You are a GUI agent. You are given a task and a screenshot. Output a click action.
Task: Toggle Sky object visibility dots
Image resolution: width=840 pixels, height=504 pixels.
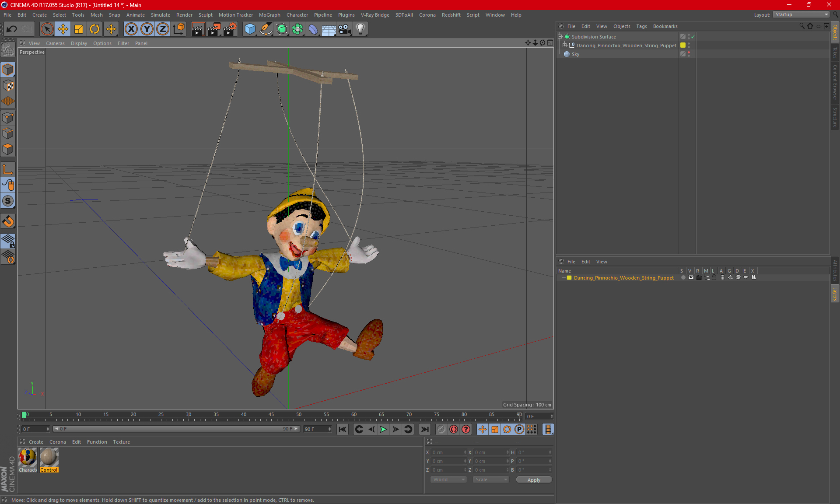pos(689,54)
